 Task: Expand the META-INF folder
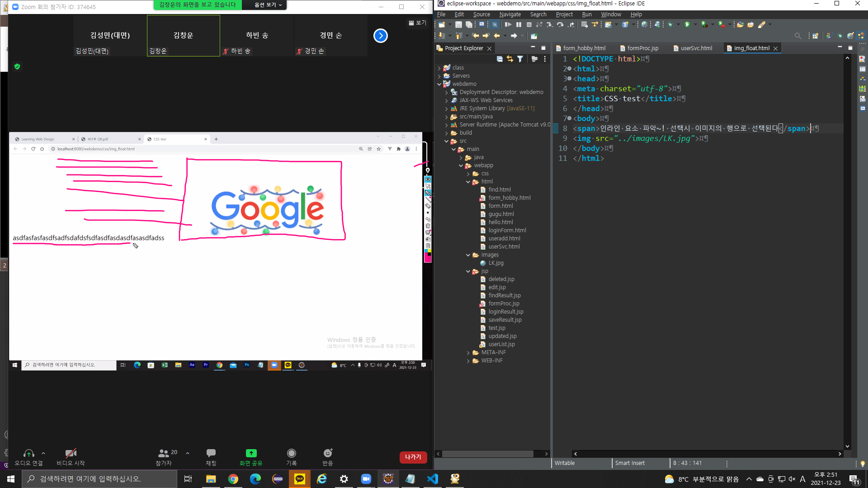point(468,352)
